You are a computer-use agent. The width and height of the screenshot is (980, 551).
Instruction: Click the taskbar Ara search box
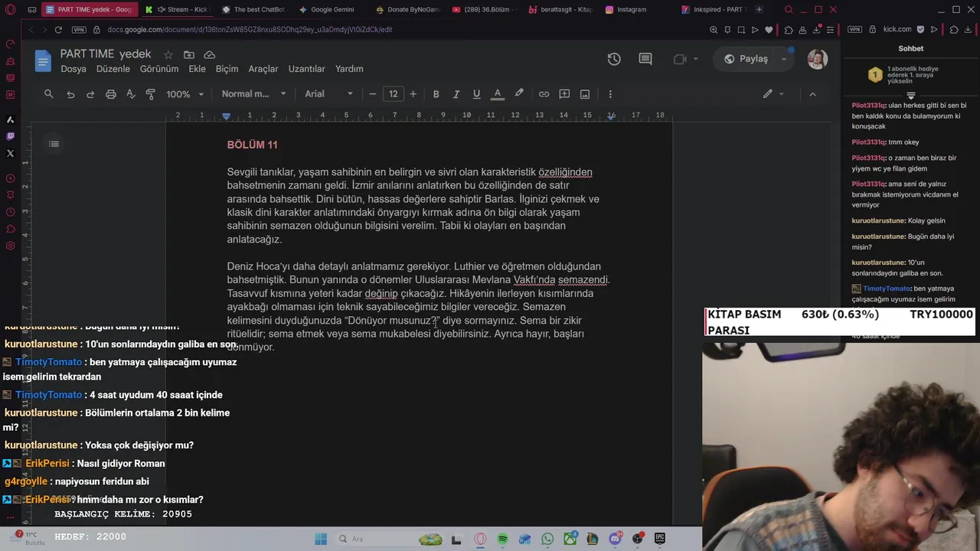click(387, 539)
